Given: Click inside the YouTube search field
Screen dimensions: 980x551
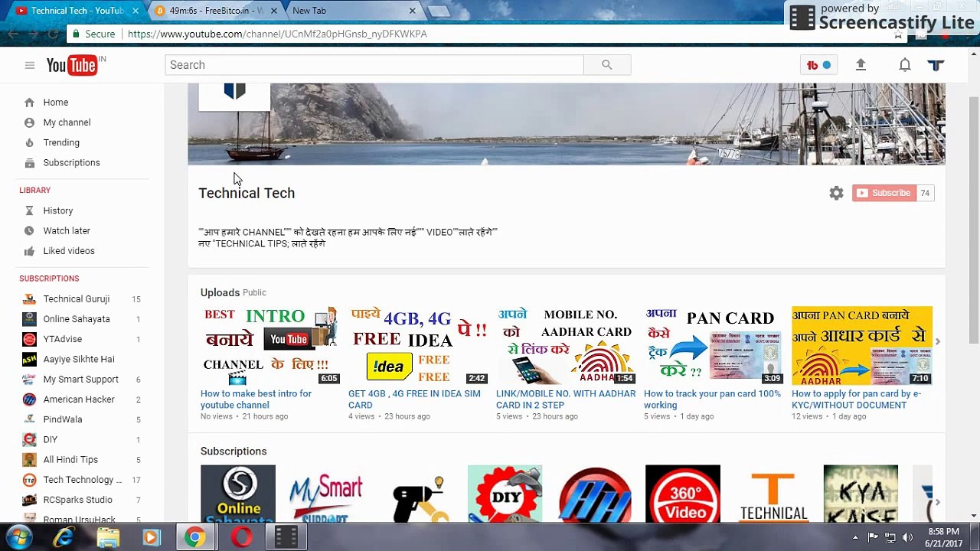Looking at the screenshot, I should click(x=374, y=65).
